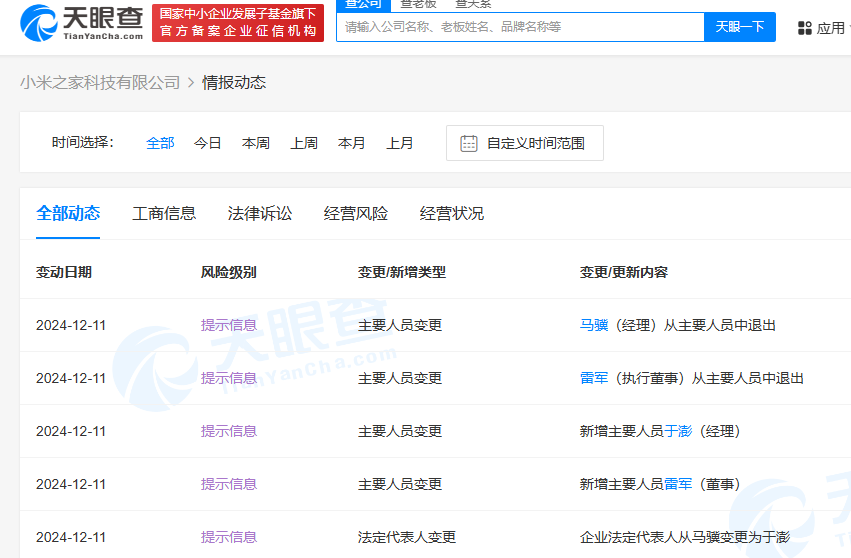This screenshot has width=851, height=558.
Task: Open 小米之家科技有限公司 breadcrumb link
Action: pyautogui.click(x=100, y=82)
